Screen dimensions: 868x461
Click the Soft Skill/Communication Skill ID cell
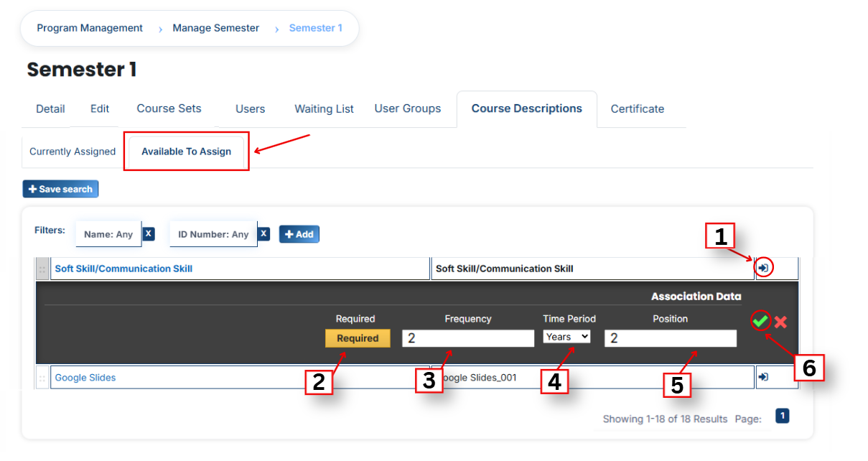[592, 269]
